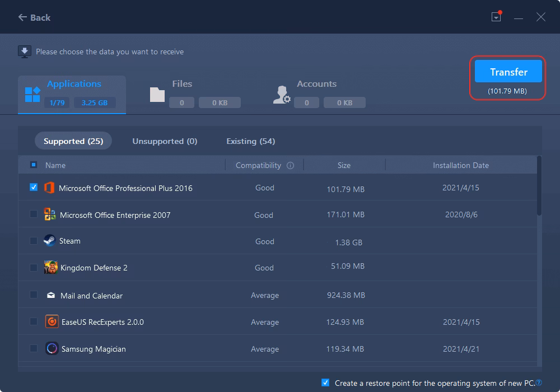Image resolution: width=560 pixels, height=392 pixels.
Task: Click the Mail and Calendar name
Action: pos(91,296)
